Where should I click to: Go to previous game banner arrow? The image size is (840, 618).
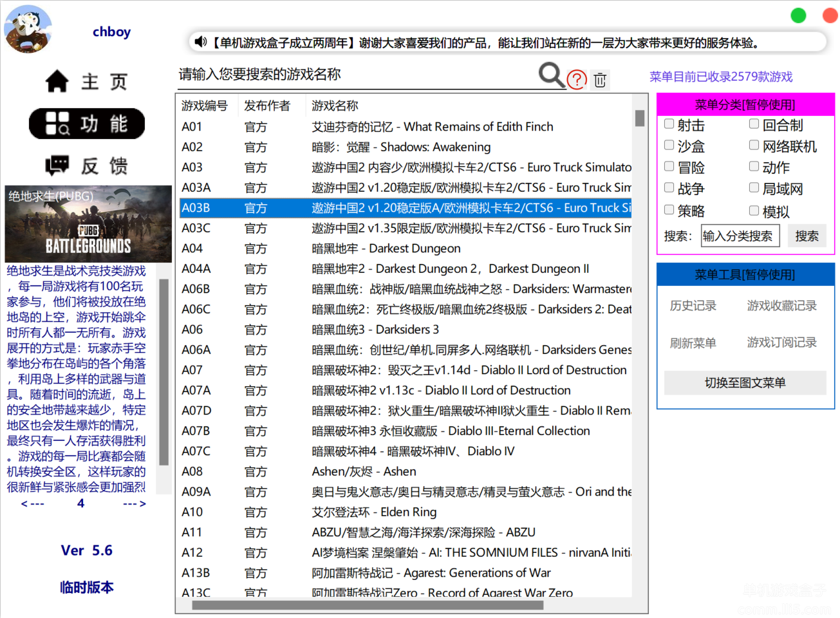click(x=33, y=503)
